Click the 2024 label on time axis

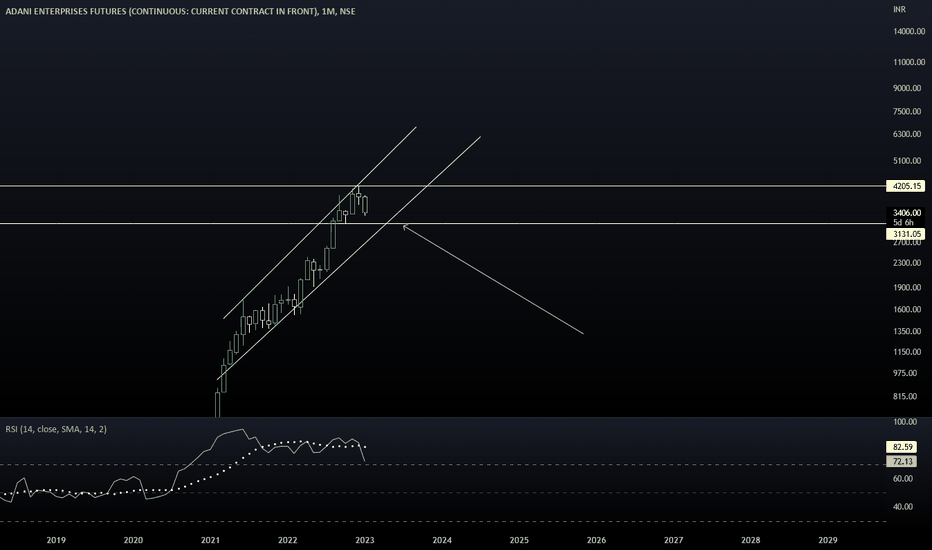(442, 540)
